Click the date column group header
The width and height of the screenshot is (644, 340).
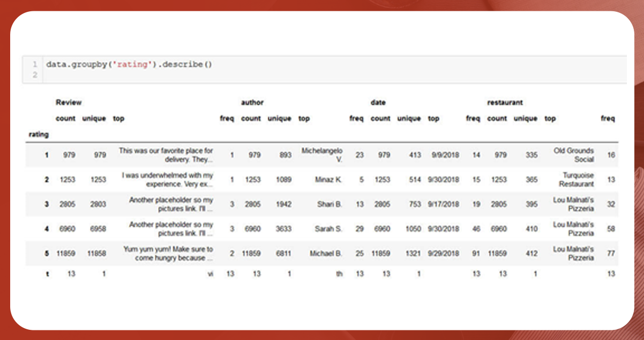pyautogui.click(x=378, y=102)
